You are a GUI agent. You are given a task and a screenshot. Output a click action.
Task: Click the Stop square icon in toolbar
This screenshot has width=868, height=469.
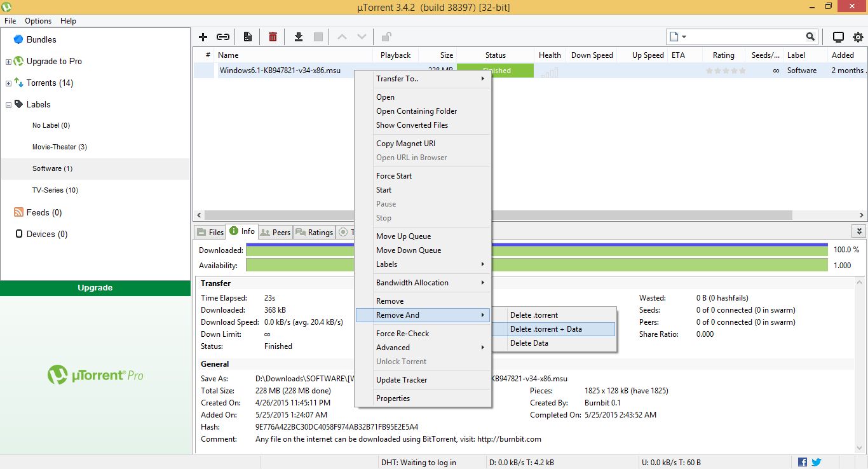coord(318,37)
